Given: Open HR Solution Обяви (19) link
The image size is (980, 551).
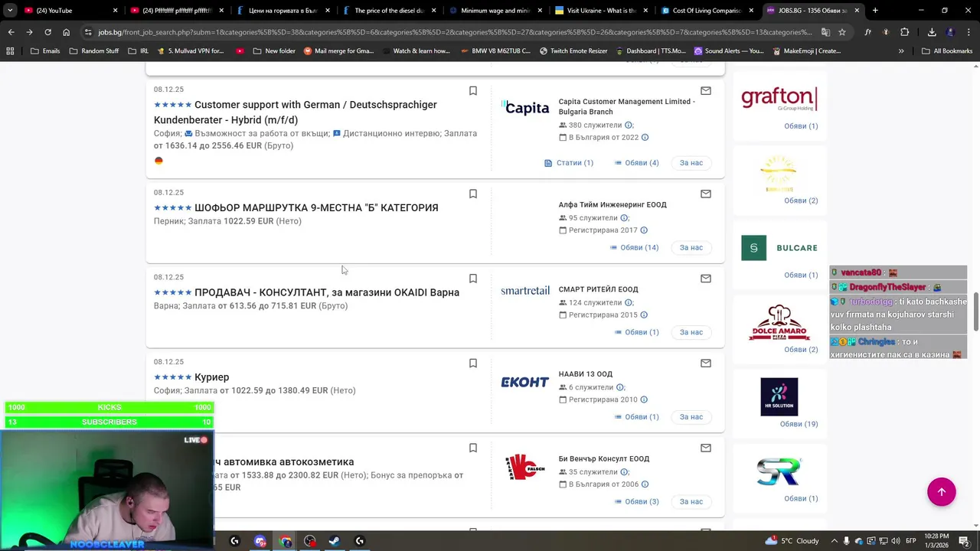Looking at the screenshot, I should point(799,424).
